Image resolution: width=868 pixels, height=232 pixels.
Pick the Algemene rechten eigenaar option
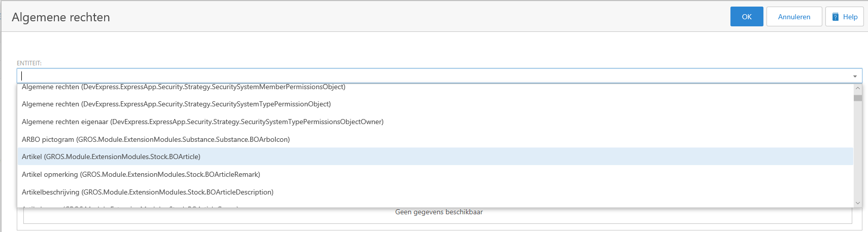tap(203, 122)
